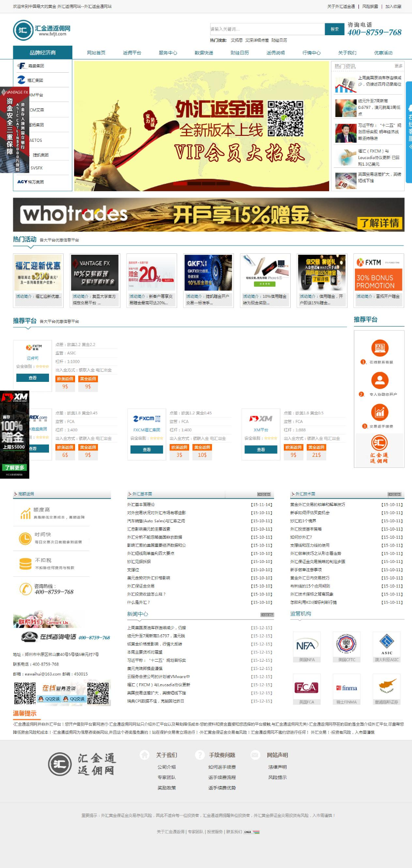Open the FXTM 30% Bonus Promotion thumbnail
The image size is (412, 868).
[x=379, y=273]
